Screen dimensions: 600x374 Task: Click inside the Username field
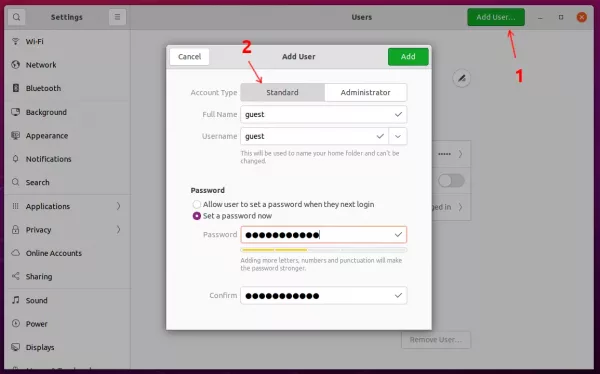tap(315, 136)
